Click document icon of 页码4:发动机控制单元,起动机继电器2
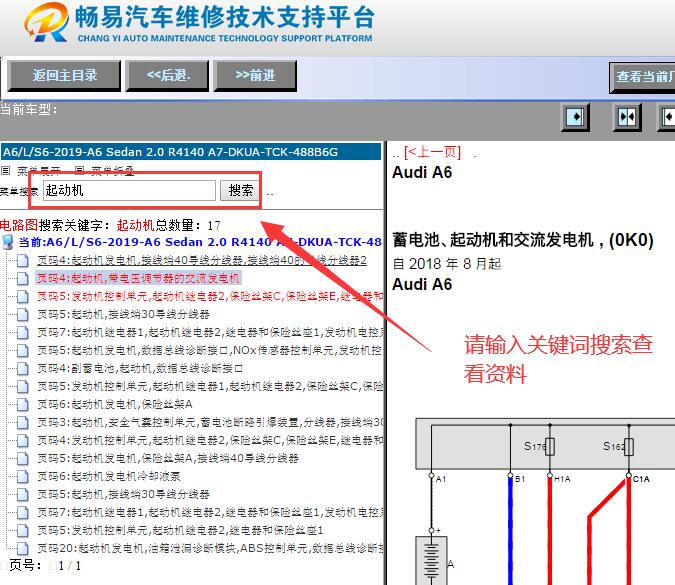The width and height of the screenshot is (675, 585). pos(22,440)
